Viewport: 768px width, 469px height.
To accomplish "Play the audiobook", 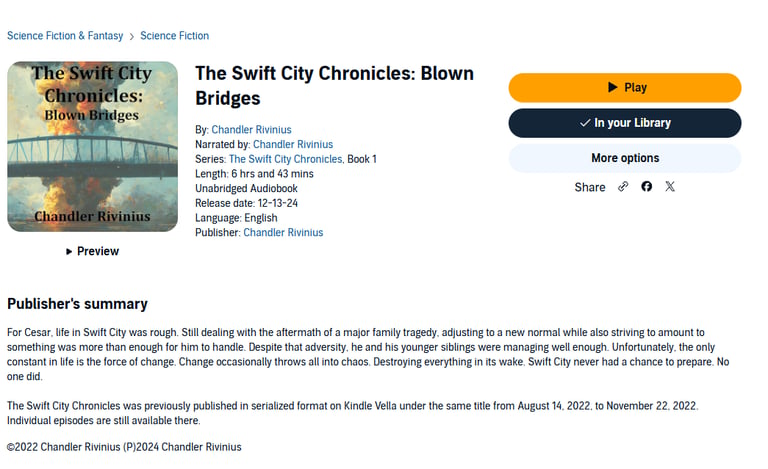I will point(624,88).
